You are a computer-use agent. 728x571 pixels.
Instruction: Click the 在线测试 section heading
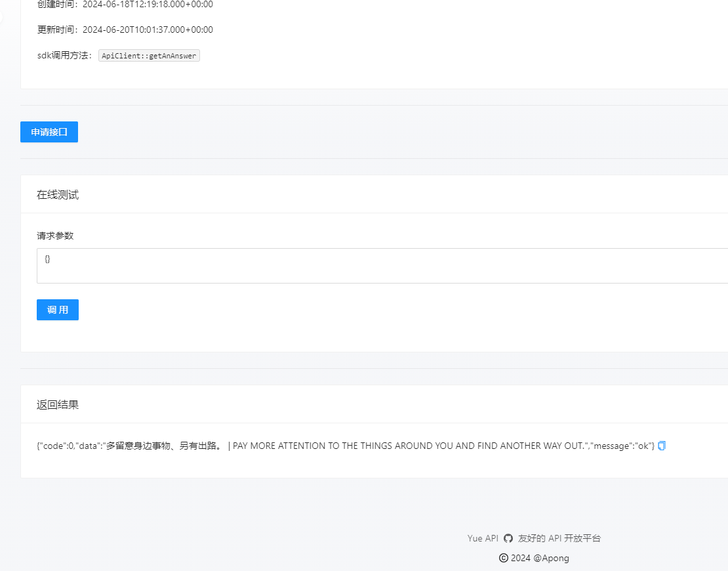[x=58, y=194]
